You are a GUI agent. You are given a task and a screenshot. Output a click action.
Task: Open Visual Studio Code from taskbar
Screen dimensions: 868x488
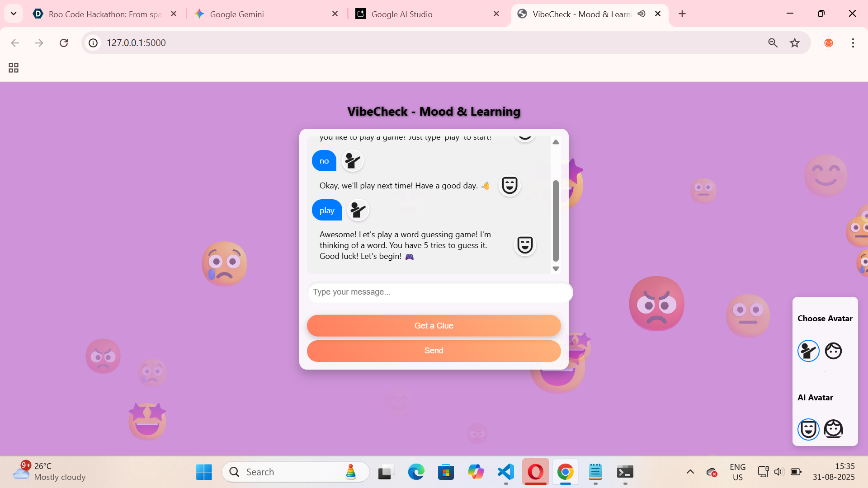(505, 472)
